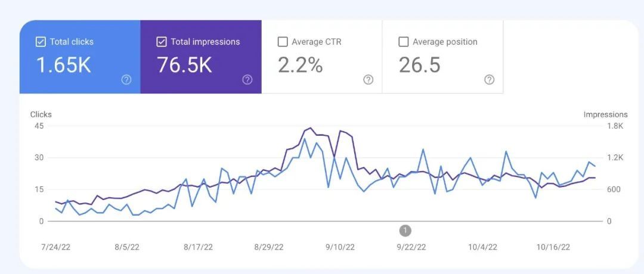Select the 1.65K total clicks value
Image resolution: width=644 pixels, height=274 pixels.
coord(64,66)
